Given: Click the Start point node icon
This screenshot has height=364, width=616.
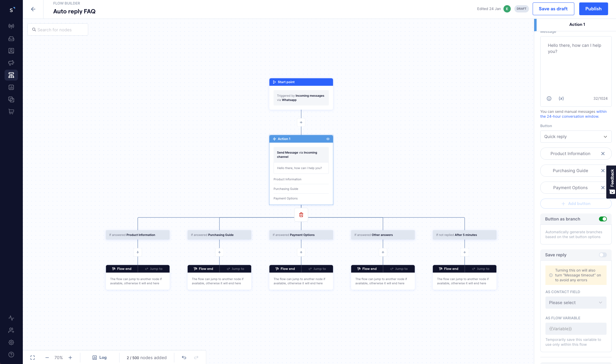Looking at the screenshot, I should [x=274, y=82].
